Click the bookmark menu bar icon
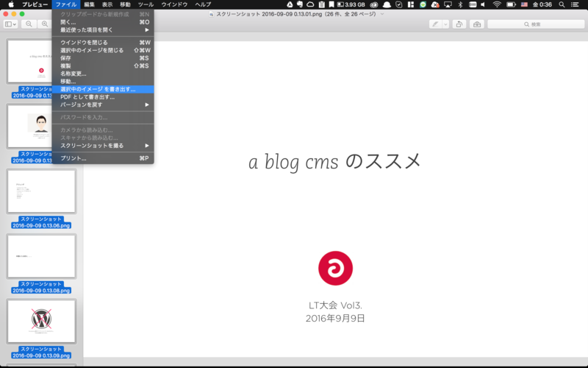Screen dimensions: 588x368 [x=331, y=4]
